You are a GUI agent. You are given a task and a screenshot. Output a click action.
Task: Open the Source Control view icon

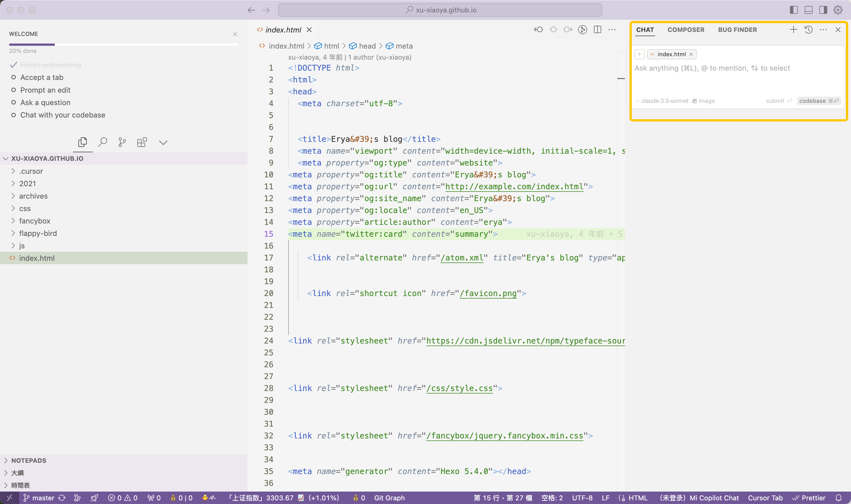tap(122, 142)
